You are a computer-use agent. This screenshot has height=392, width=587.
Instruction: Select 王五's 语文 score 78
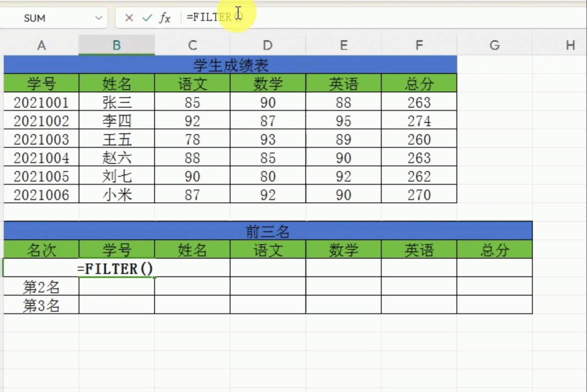coord(192,138)
